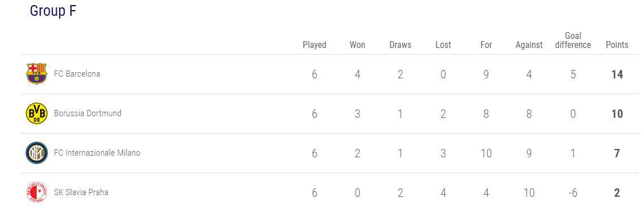
Task: Open SK Slavia Praha team page
Action: [81, 192]
